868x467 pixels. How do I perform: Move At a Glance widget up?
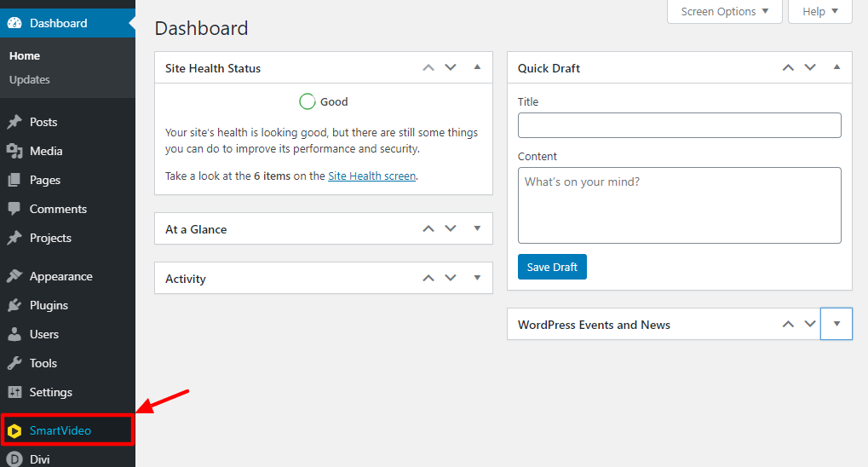pos(428,228)
